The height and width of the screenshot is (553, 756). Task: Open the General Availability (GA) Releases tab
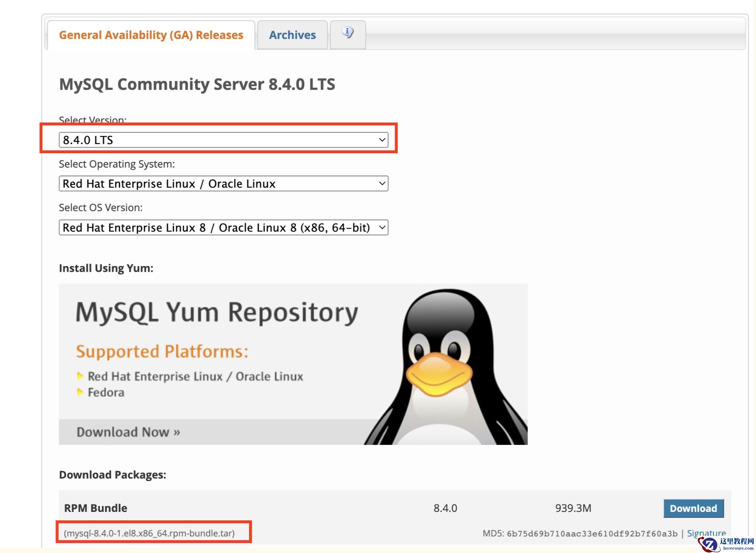pyautogui.click(x=151, y=35)
